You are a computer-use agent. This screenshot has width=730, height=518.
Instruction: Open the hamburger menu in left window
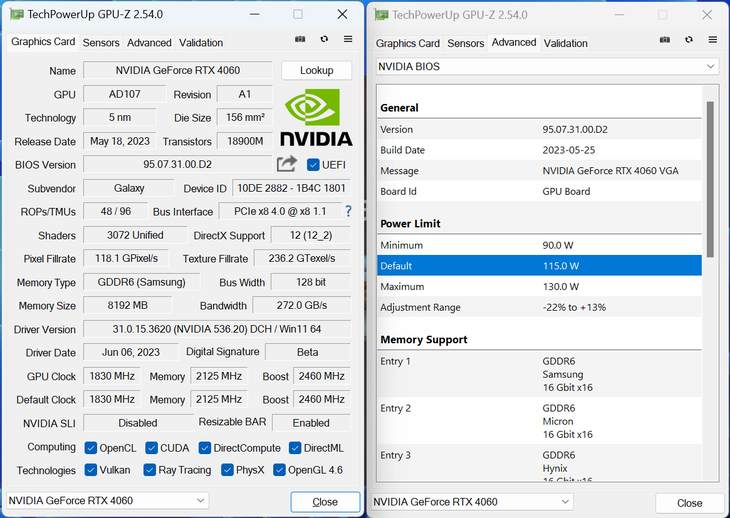tap(348, 39)
